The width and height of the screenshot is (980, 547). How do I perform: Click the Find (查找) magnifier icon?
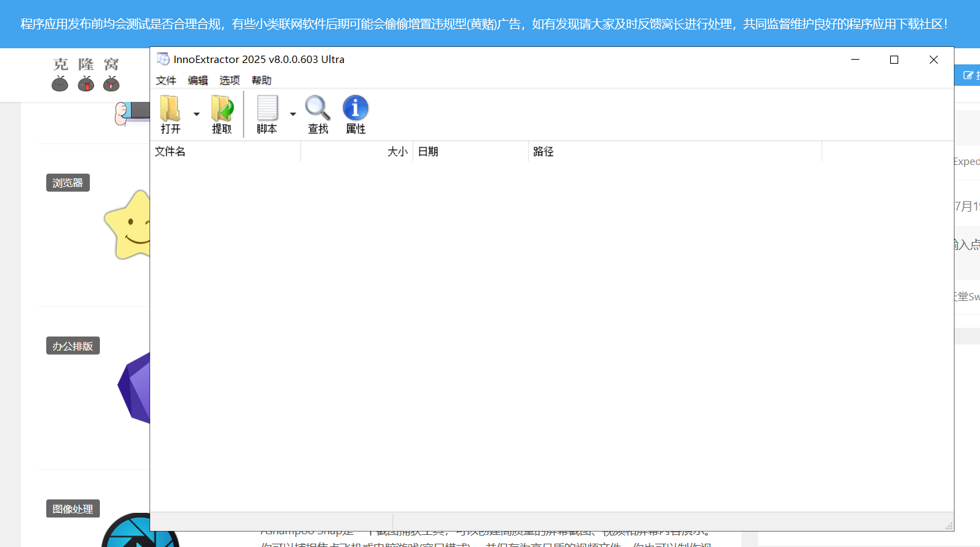(x=318, y=114)
